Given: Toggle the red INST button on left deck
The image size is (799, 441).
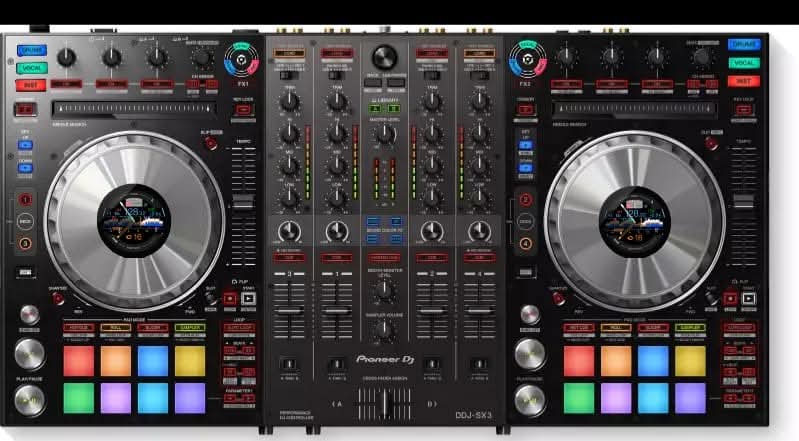Looking at the screenshot, I should coord(30,85).
